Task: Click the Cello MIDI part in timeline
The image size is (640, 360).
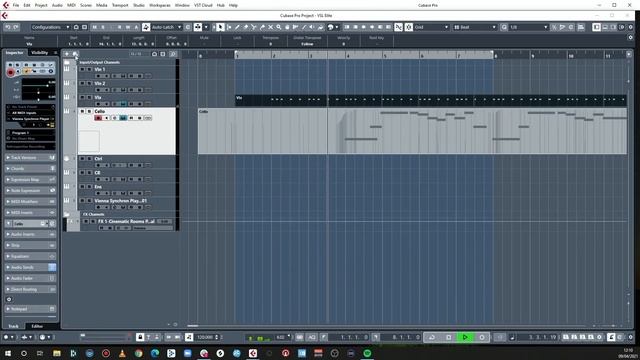Action: click(x=412, y=131)
